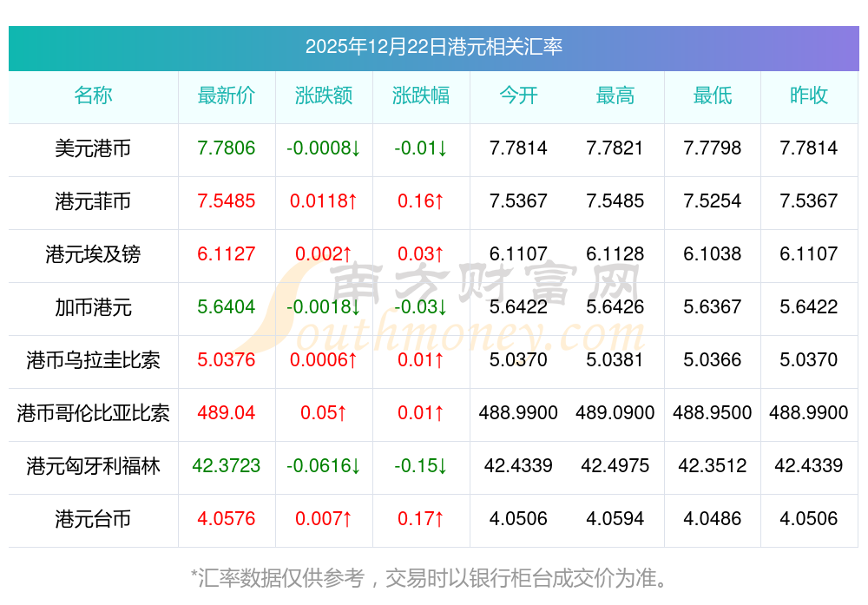The image size is (868, 605).
Task: Click change value -0.0616↓
Action: point(324,465)
